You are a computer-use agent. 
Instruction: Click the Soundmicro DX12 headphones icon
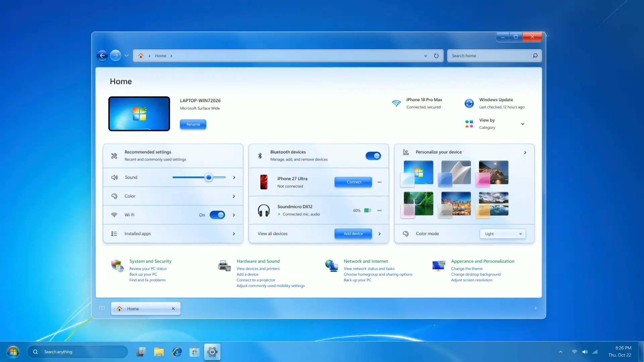[x=264, y=210]
